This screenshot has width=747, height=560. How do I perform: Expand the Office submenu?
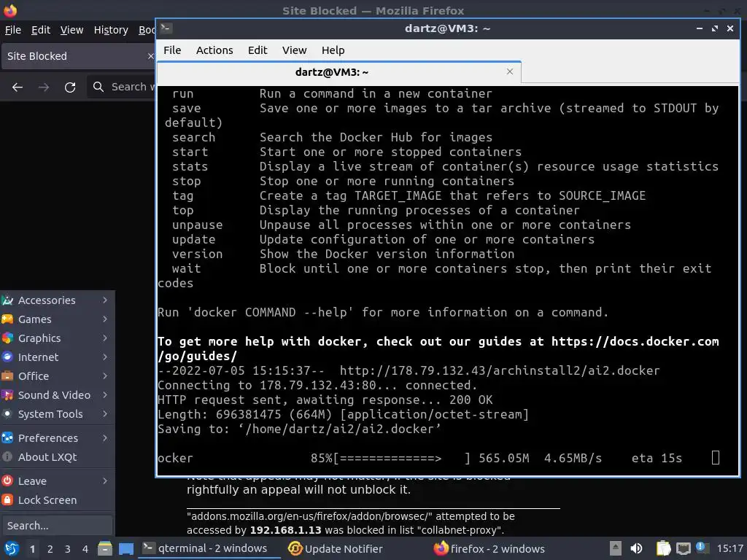click(57, 376)
